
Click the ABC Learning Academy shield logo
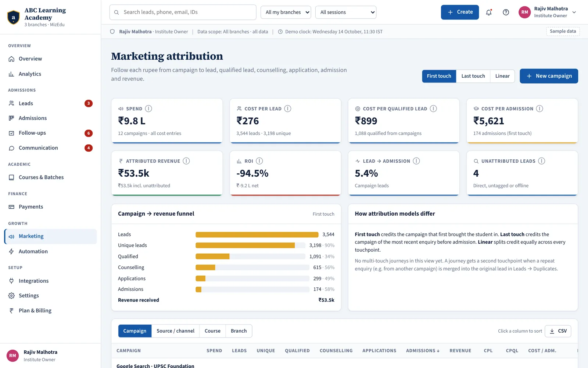(x=14, y=17)
